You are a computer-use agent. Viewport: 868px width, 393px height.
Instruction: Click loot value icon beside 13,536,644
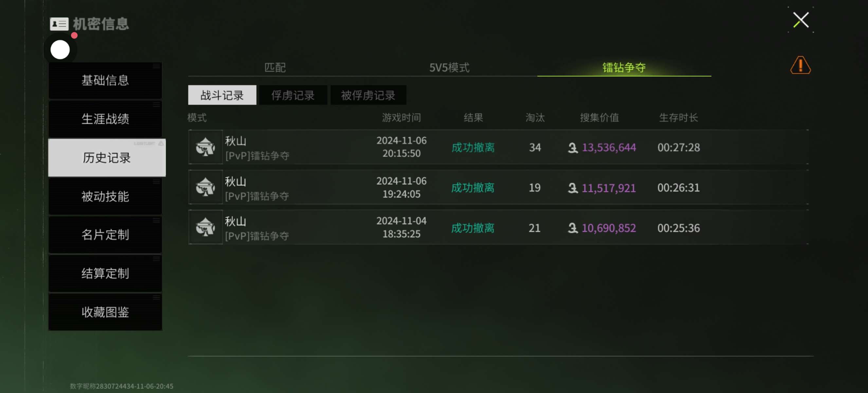[572, 148]
